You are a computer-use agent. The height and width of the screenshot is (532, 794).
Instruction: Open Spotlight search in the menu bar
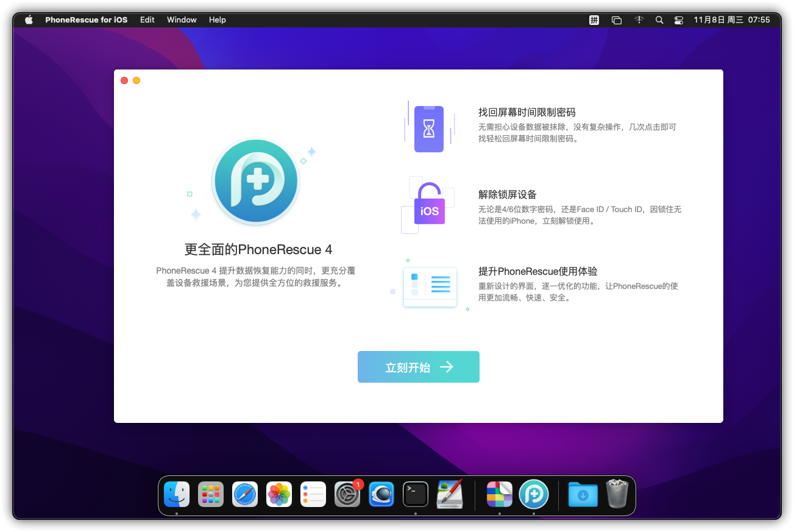pyautogui.click(x=659, y=20)
